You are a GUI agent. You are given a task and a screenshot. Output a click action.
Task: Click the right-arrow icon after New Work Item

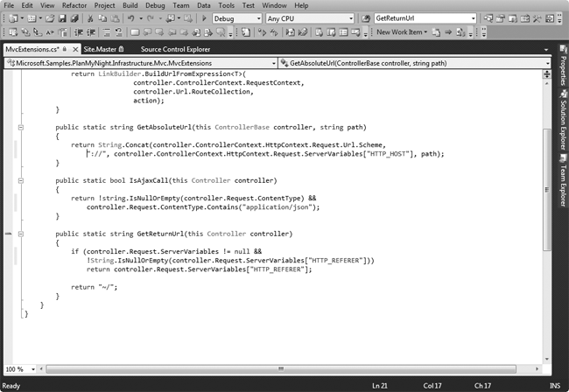pos(448,32)
